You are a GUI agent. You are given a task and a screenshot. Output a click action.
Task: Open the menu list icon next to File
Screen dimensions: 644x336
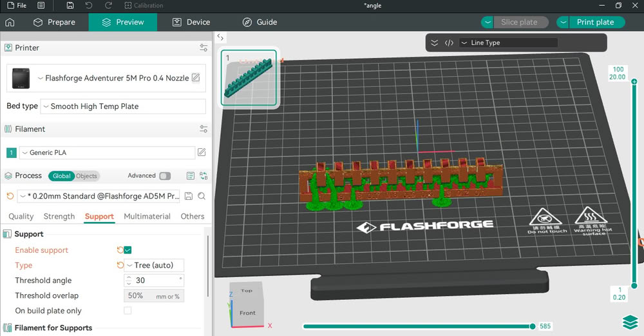[x=41, y=5]
